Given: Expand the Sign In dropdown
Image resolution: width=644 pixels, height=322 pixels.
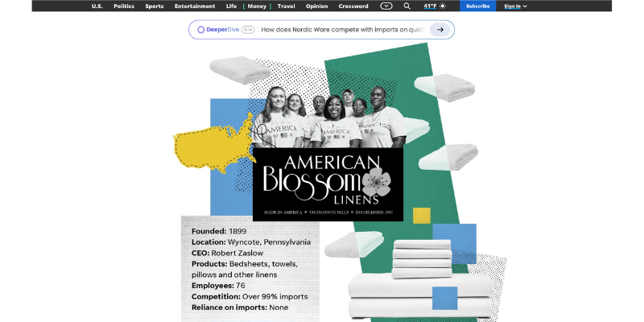Looking at the screenshot, I should point(515,6).
